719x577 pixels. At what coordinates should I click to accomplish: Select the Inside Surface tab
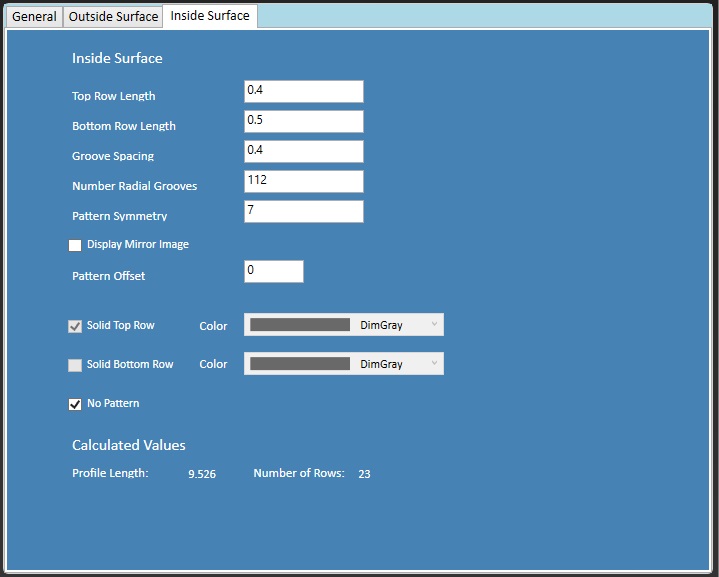point(210,16)
